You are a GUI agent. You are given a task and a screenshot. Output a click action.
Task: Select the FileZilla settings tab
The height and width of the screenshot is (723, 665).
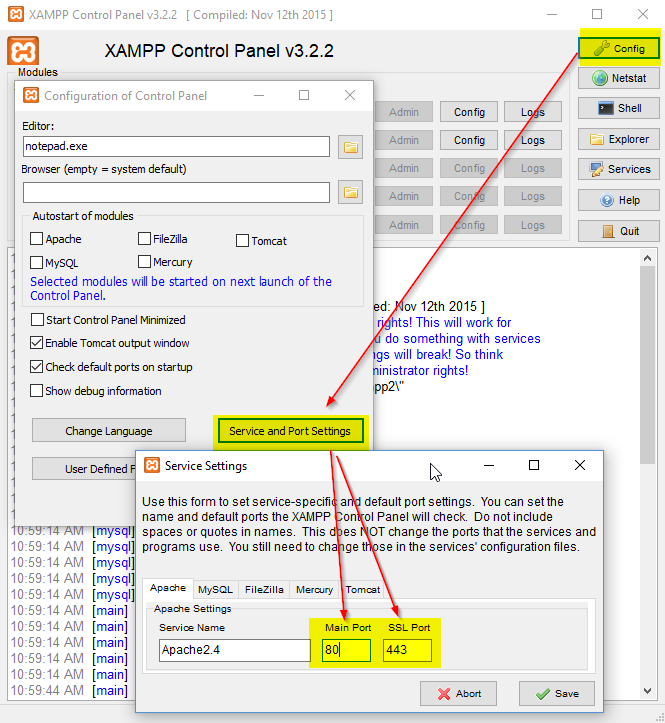click(x=264, y=589)
